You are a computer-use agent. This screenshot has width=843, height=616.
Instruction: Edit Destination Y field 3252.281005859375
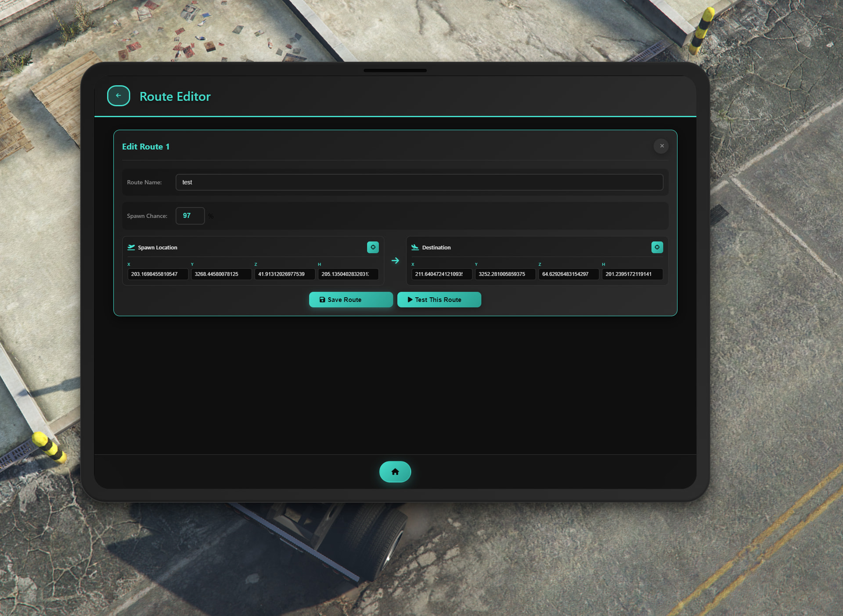[505, 274]
